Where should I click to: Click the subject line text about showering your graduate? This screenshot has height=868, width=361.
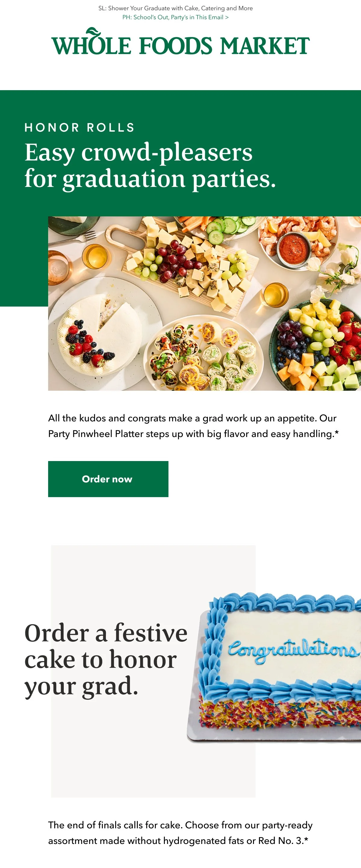point(175,8)
